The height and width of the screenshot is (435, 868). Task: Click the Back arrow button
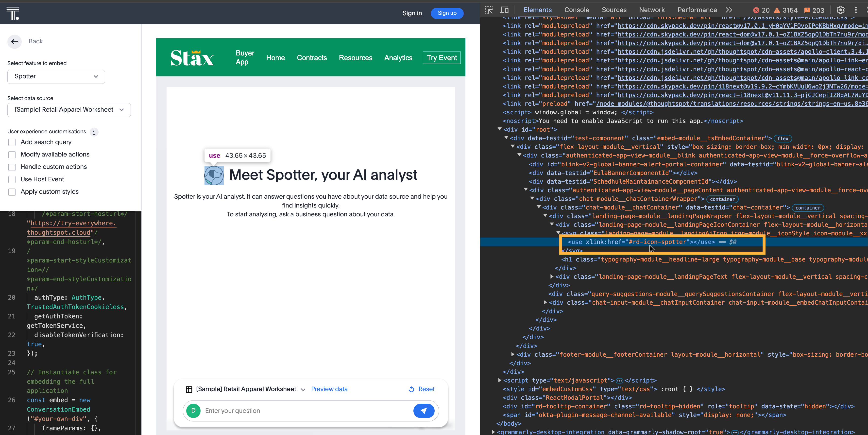[15, 41]
